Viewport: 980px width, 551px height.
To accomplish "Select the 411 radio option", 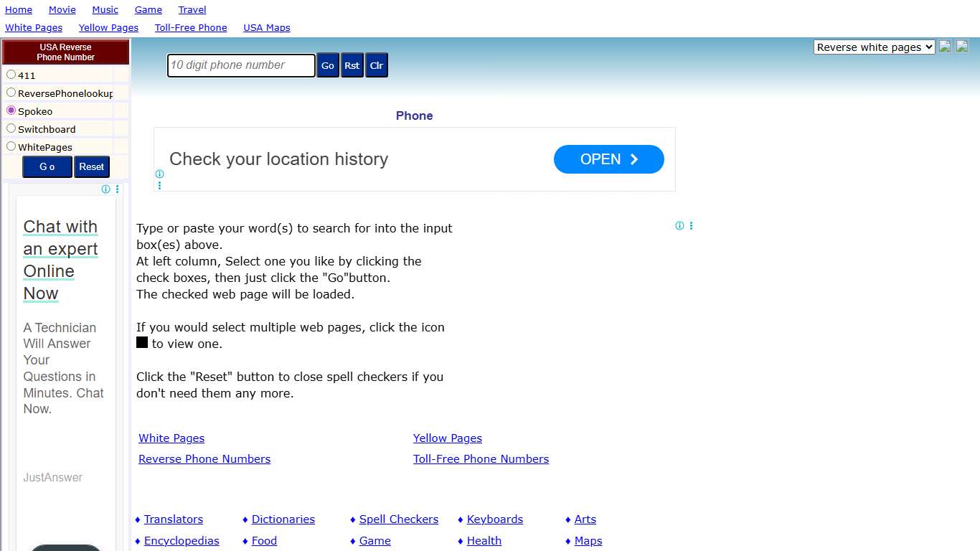I will pyautogui.click(x=11, y=75).
